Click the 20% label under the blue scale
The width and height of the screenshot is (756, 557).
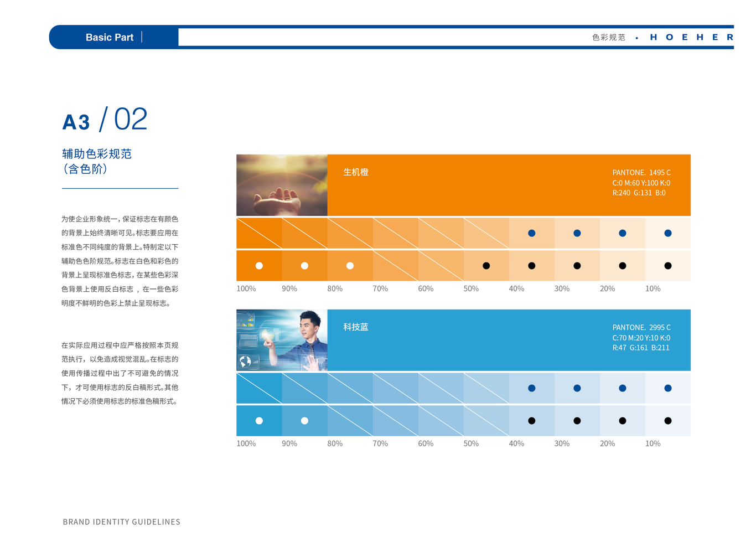coord(607,443)
